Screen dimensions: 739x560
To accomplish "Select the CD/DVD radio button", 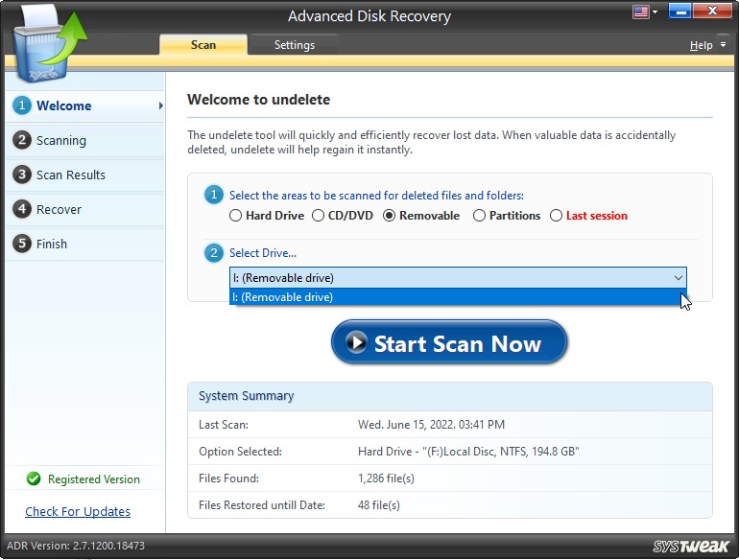I will click(319, 216).
